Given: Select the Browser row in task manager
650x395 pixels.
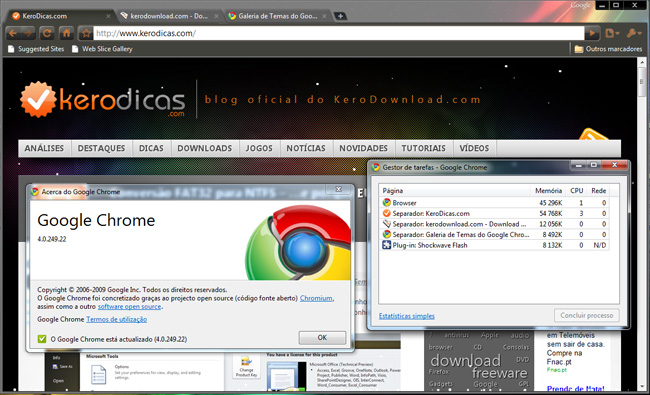Looking at the screenshot, I should [495, 203].
